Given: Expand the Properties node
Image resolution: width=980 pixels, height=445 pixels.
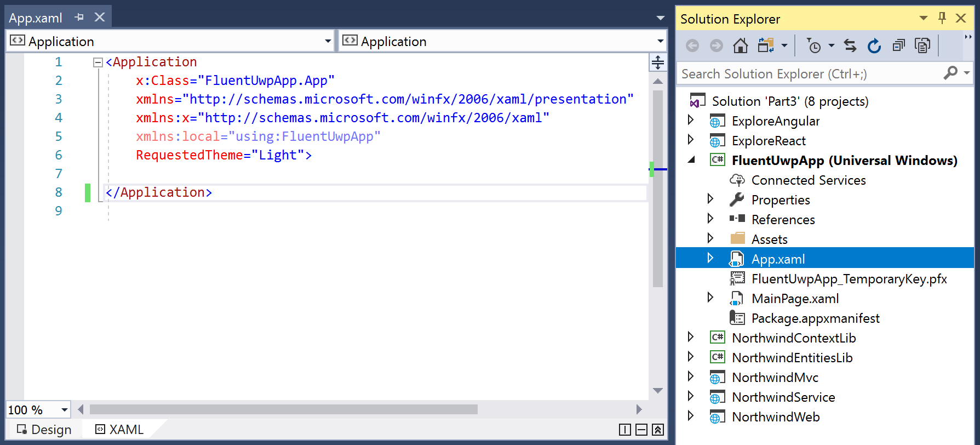Looking at the screenshot, I should 710,199.
